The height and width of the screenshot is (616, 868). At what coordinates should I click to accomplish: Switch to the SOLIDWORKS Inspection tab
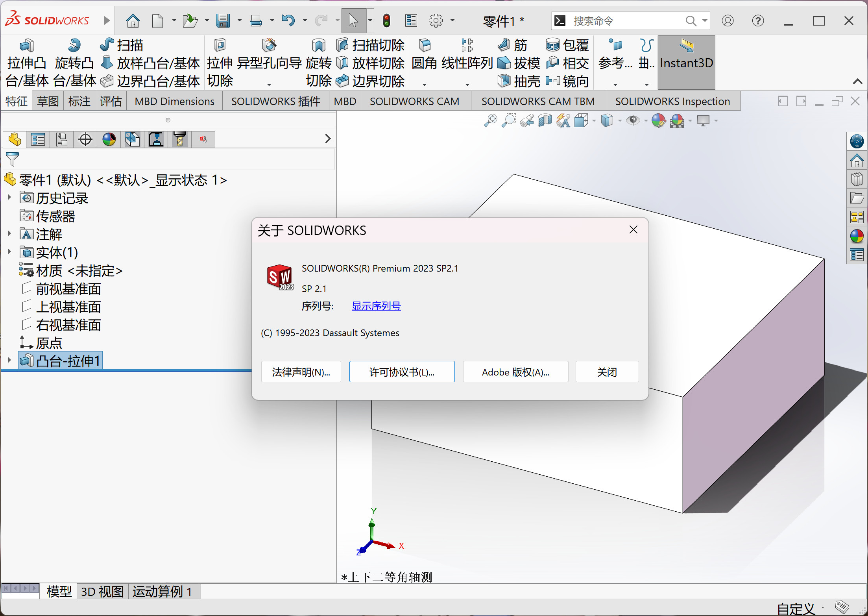(672, 101)
